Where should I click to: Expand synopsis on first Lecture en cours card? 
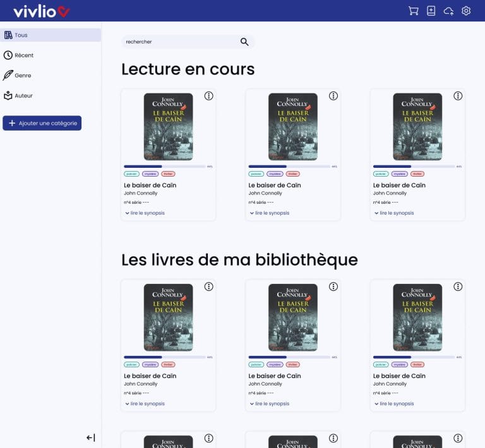click(x=145, y=213)
